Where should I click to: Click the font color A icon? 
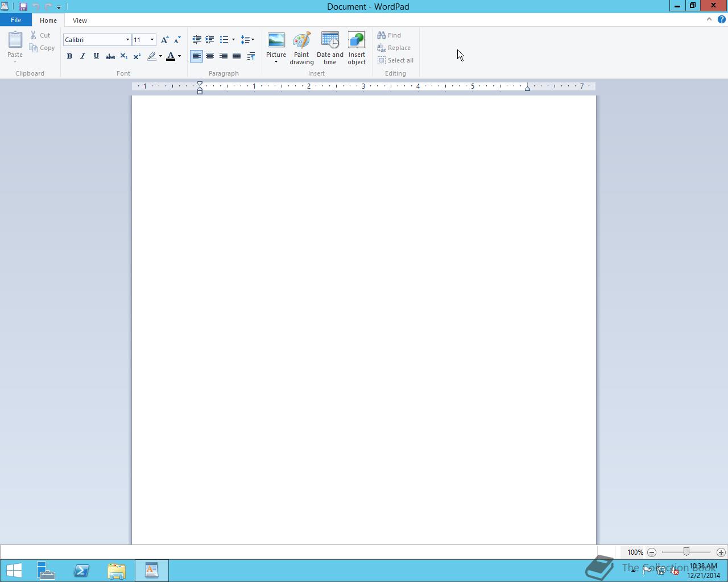[170, 56]
